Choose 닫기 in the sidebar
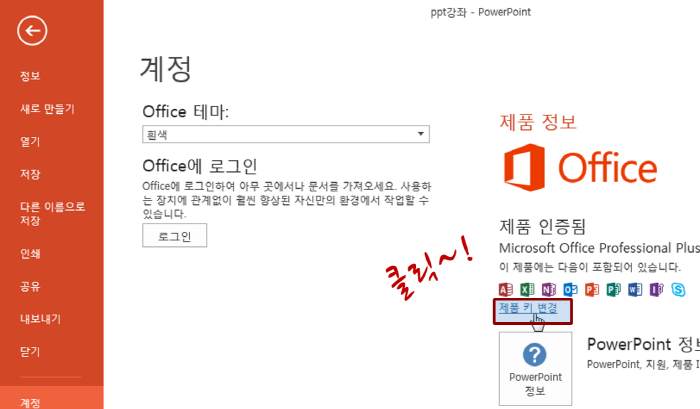700x409 pixels. click(30, 351)
